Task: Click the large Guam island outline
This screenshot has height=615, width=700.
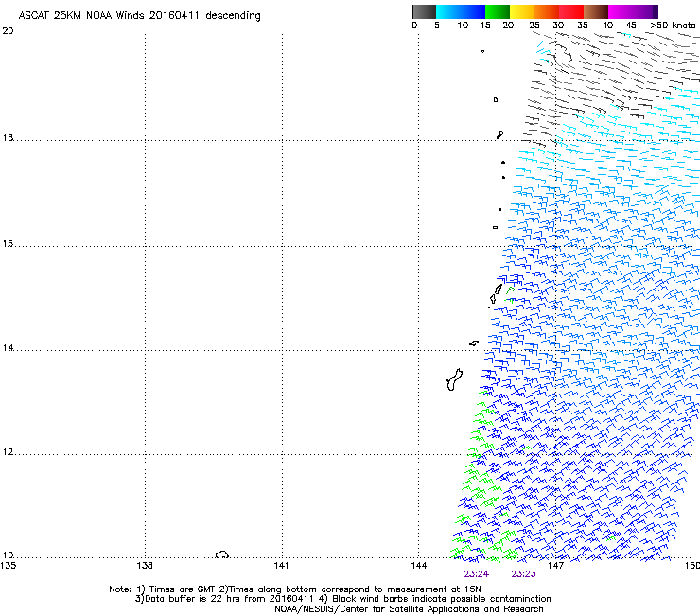Action: (454, 379)
